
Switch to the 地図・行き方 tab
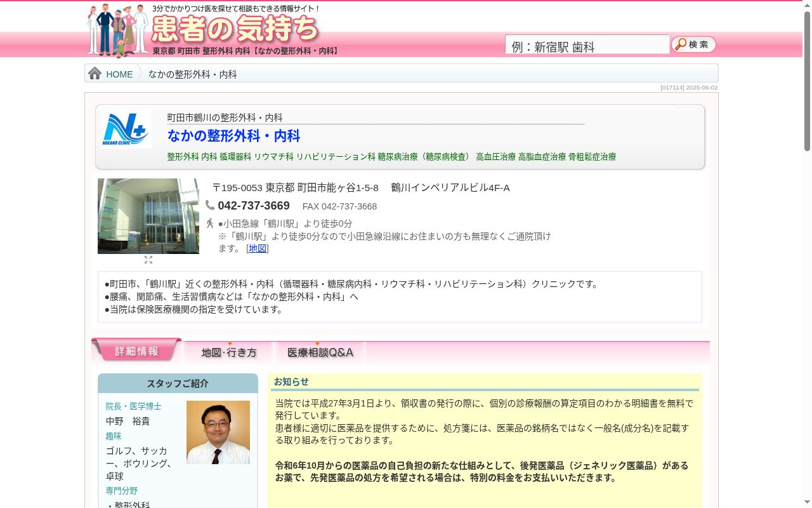(x=229, y=352)
